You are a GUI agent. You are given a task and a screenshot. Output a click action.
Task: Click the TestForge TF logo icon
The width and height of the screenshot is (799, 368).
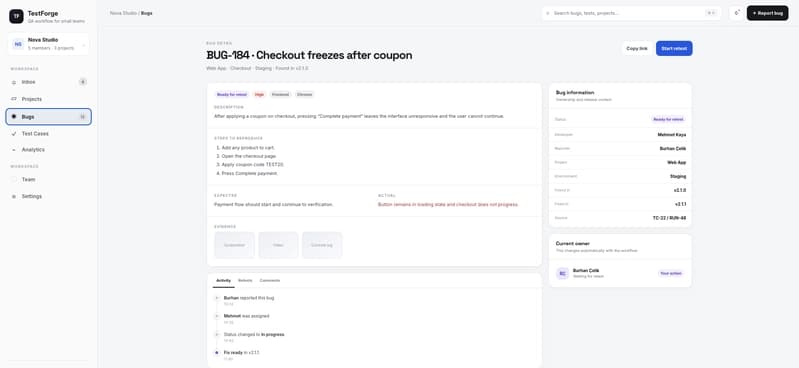click(16, 16)
